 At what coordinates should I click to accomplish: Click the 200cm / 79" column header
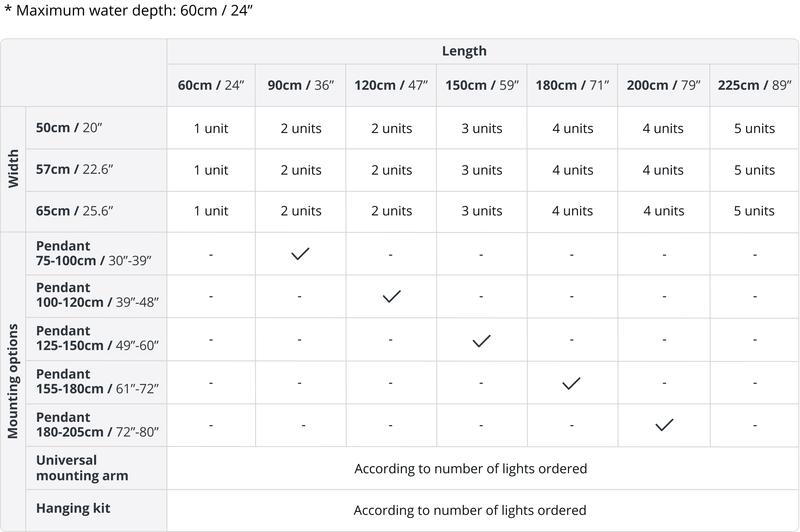(663, 85)
